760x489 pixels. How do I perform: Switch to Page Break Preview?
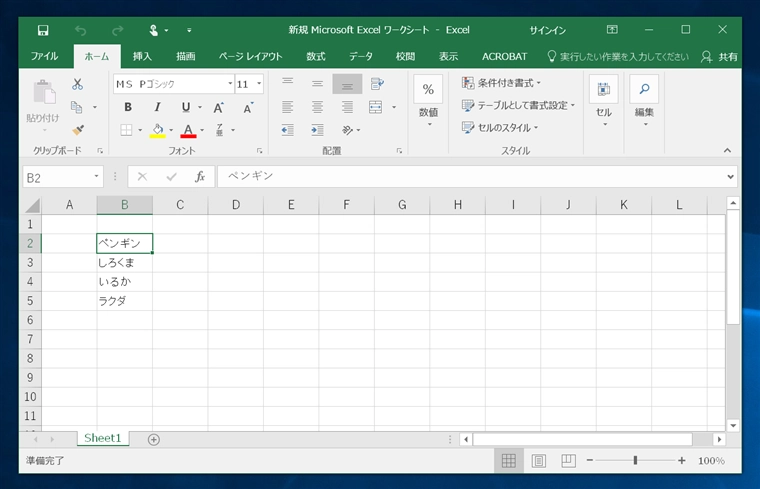568,460
